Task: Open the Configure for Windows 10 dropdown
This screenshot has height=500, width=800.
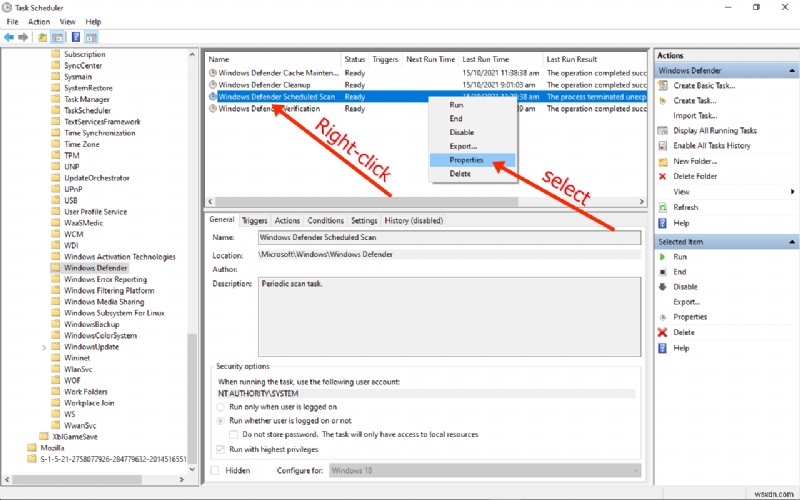Action: [x=485, y=470]
